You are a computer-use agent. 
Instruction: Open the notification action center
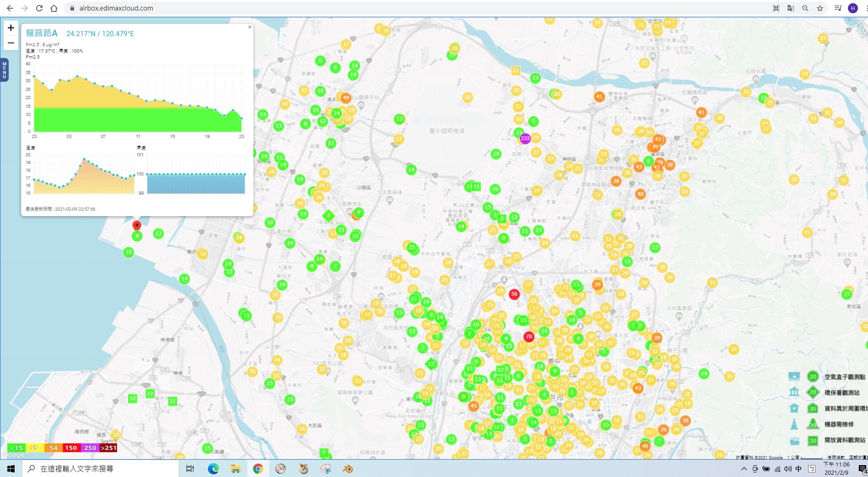pos(862,469)
